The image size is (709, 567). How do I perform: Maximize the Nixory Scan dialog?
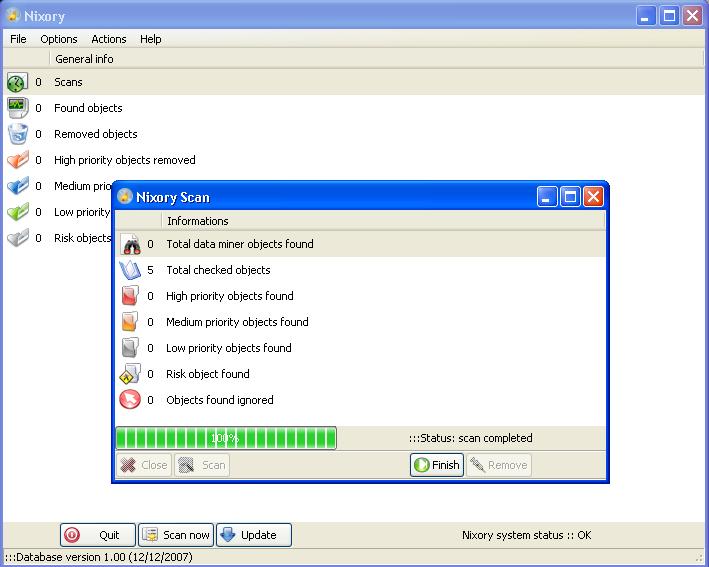point(570,197)
